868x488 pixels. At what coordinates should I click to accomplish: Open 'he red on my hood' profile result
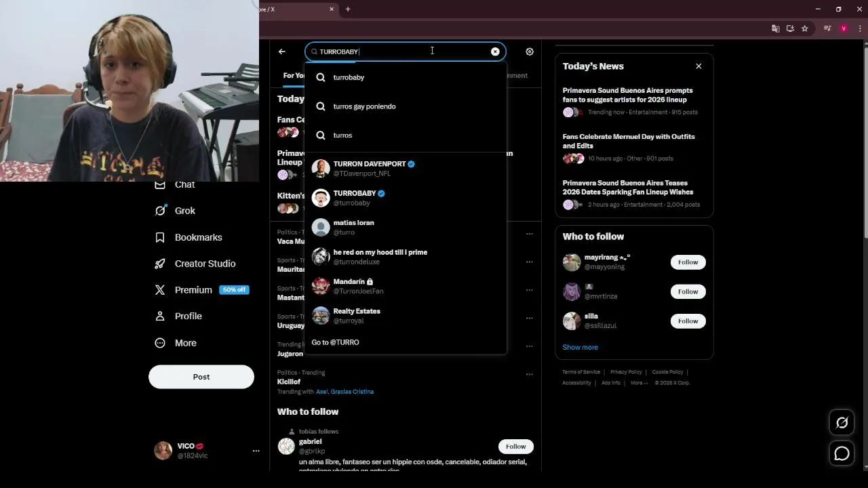point(406,257)
